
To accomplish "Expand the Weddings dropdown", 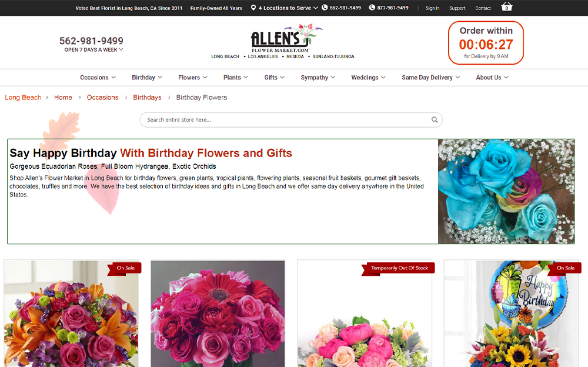I will coord(368,77).
